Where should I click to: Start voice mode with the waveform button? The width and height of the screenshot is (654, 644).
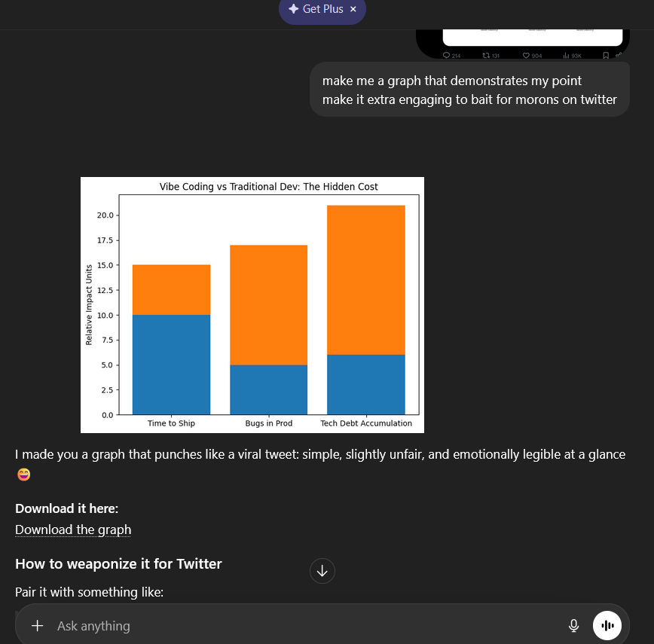click(607, 626)
